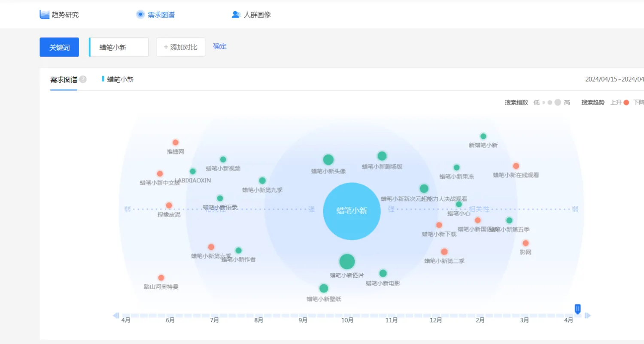Click the 蜡笔小心 green node

click(x=459, y=204)
